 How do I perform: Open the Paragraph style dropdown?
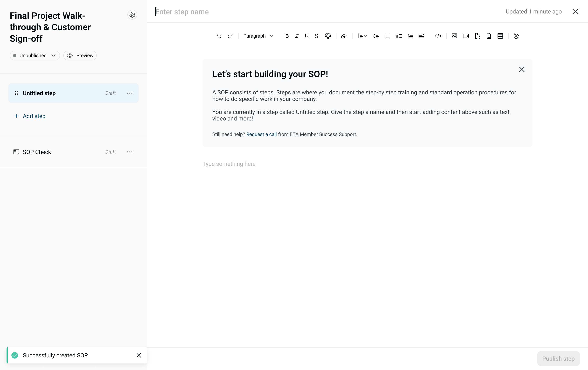click(x=258, y=36)
